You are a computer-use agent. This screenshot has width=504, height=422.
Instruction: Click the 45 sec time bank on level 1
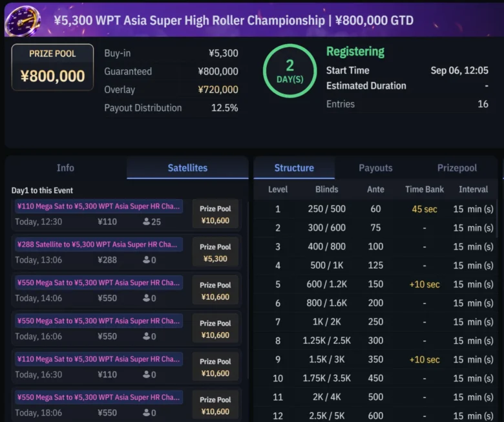425,209
